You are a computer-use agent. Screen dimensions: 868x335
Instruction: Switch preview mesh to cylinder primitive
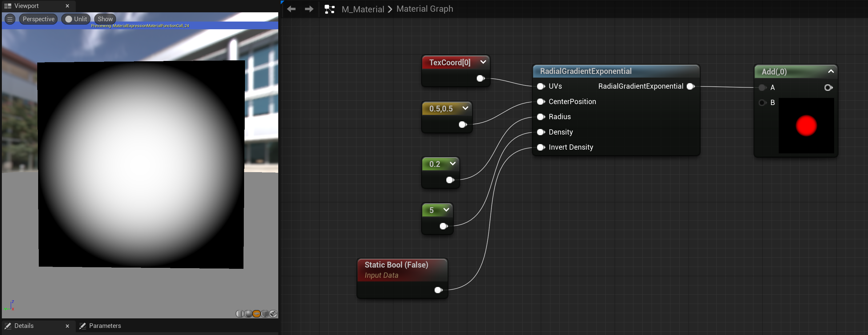239,314
